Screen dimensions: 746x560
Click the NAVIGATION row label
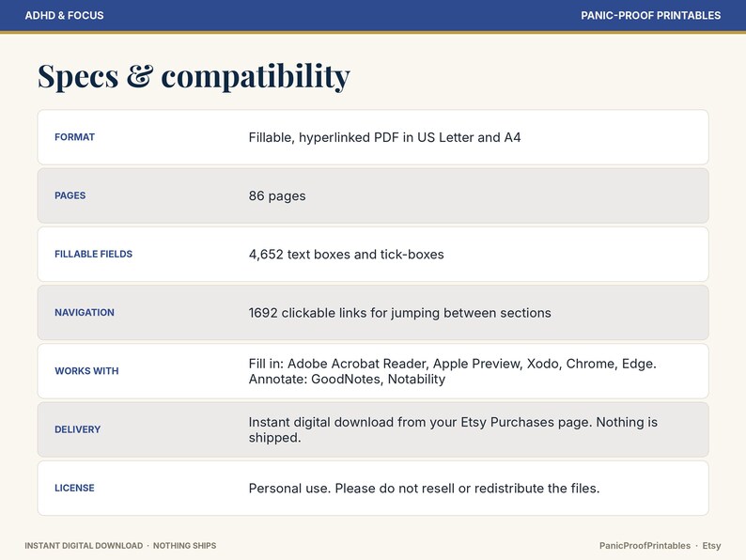click(85, 313)
